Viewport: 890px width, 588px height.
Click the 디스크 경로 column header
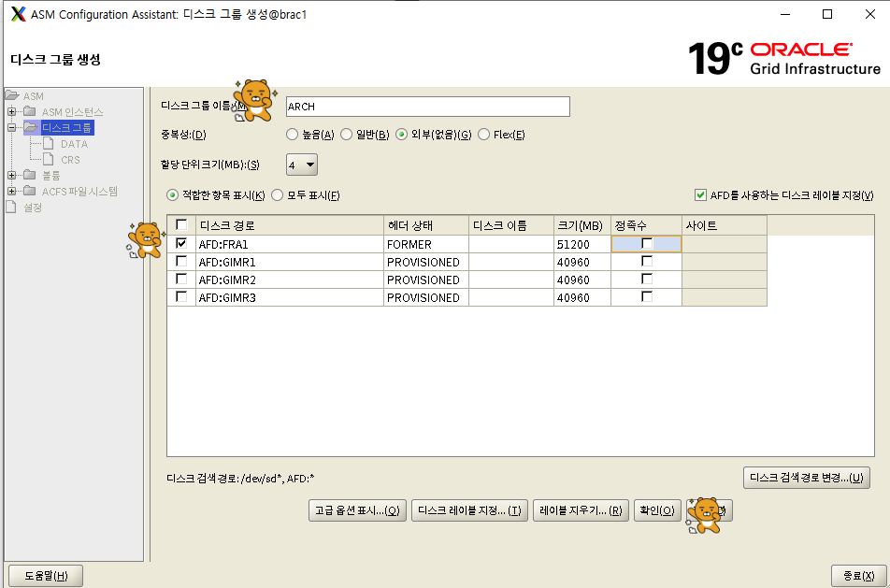tap(290, 225)
